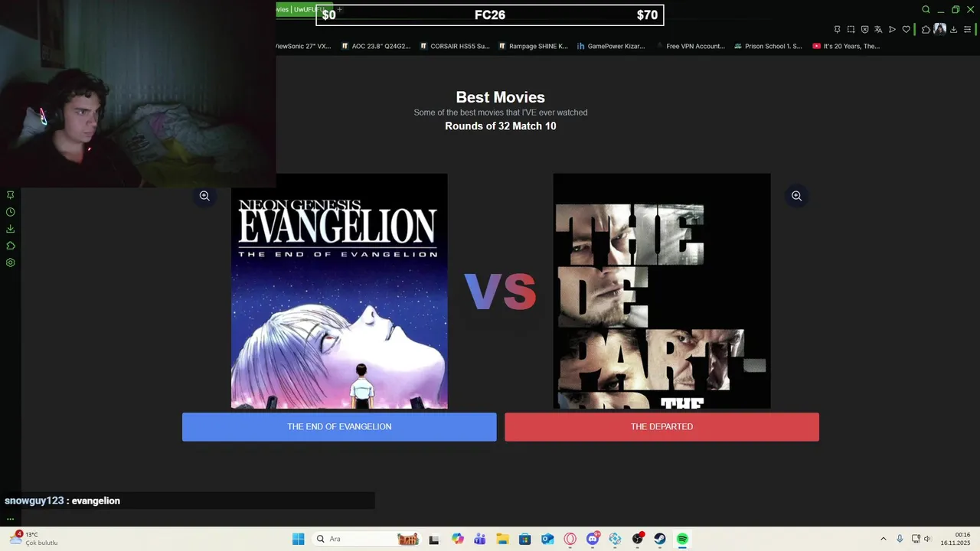Open weather widget showing 13°C
The height and width of the screenshot is (551, 980).
34,539
